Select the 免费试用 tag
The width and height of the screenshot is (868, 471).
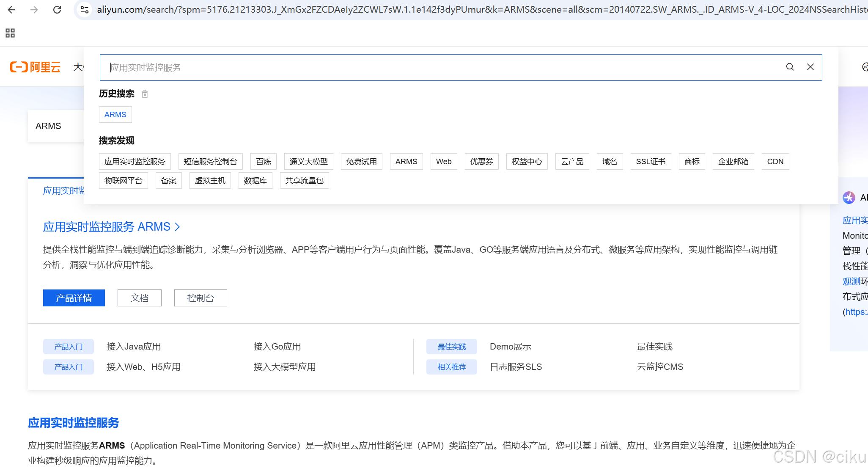click(x=362, y=161)
